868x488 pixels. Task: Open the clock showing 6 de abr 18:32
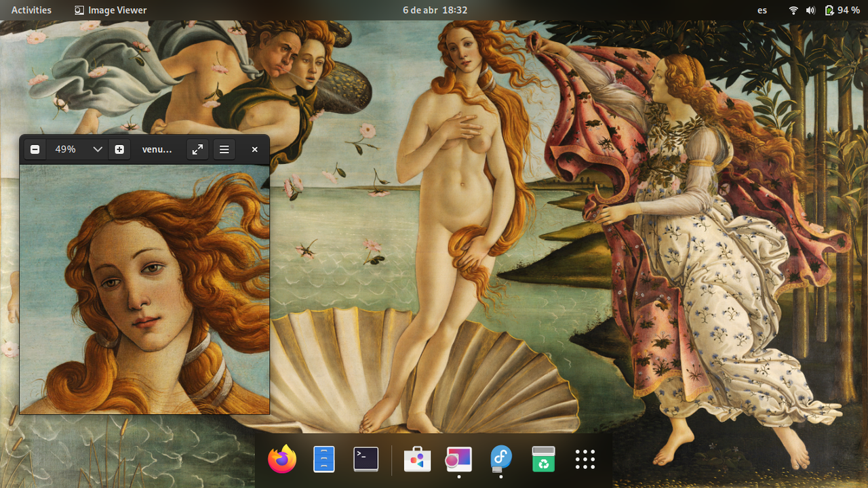point(435,10)
